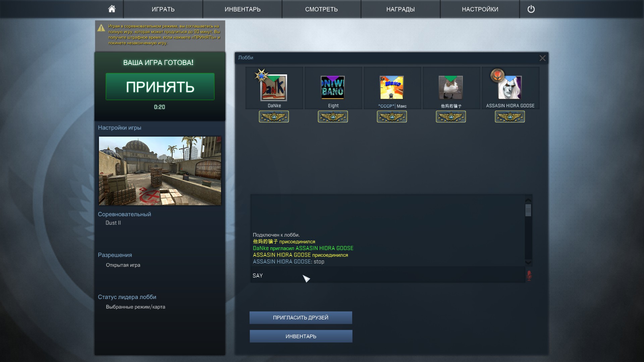Image resolution: width=644 pixels, height=362 pixels.
Task: Click the SAY chat input field
Action: pyautogui.click(x=386, y=276)
